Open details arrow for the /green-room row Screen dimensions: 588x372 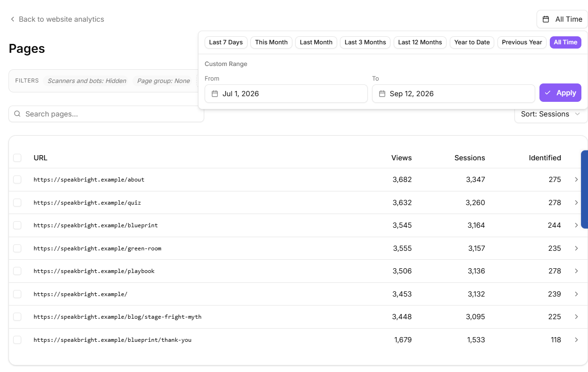(x=576, y=248)
